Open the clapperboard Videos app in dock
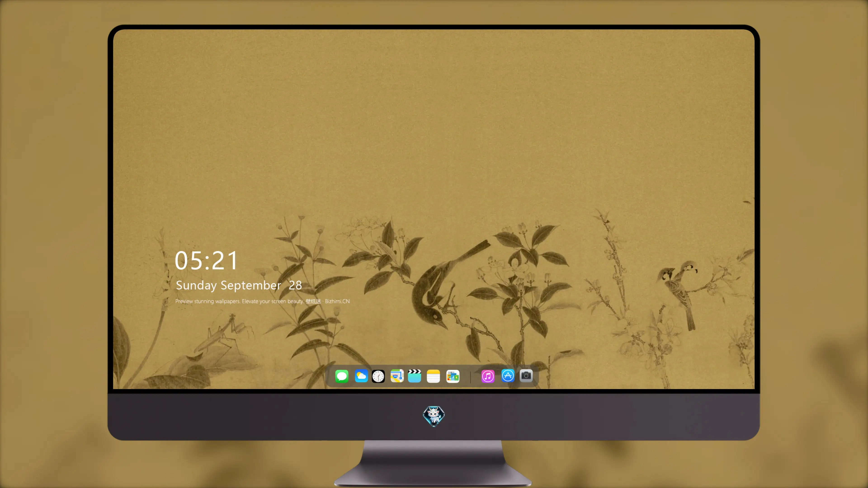 (x=415, y=376)
